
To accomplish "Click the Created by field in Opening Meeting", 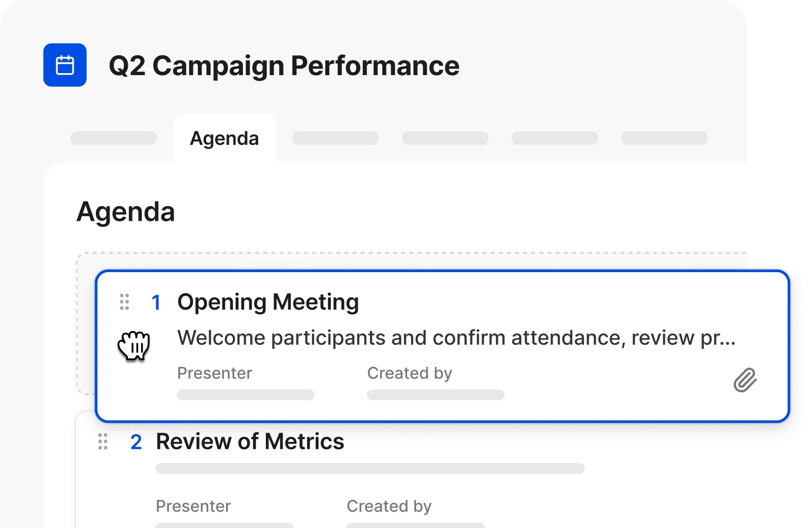I will point(435,394).
